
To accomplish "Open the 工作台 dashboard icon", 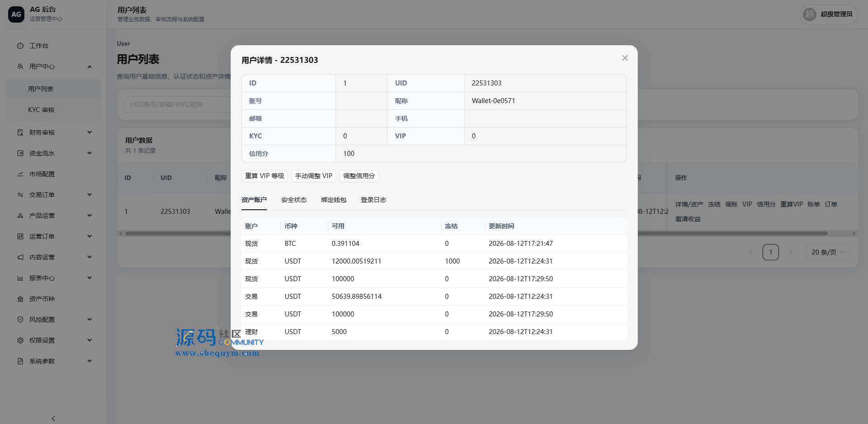I will tap(20, 46).
